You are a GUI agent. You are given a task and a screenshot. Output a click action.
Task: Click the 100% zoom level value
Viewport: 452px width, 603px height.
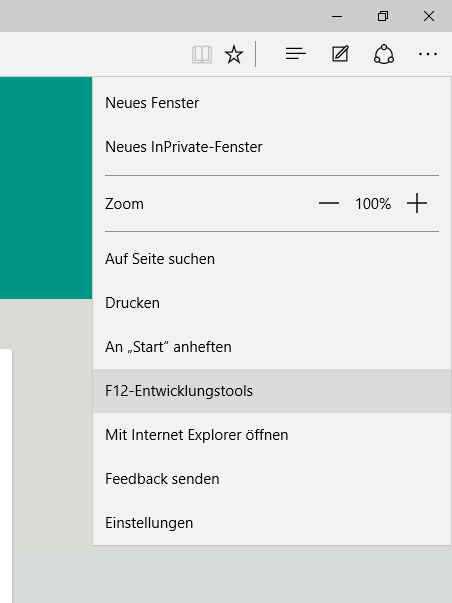373,203
